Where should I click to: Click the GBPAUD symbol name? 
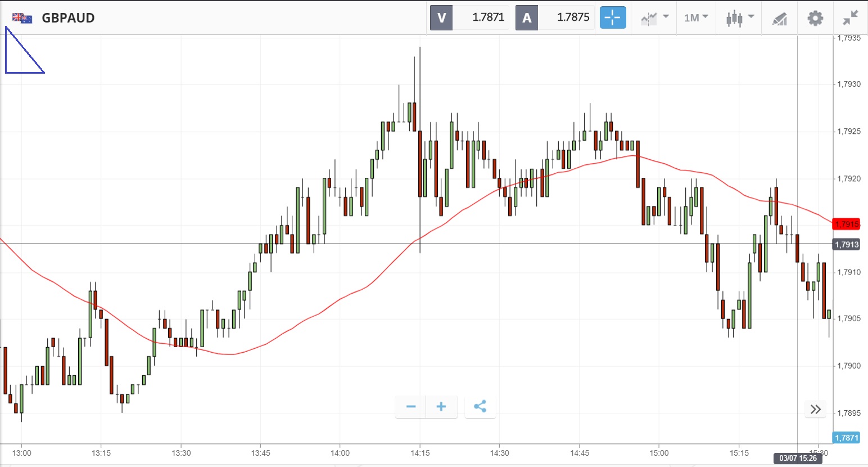tap(68, 18)
